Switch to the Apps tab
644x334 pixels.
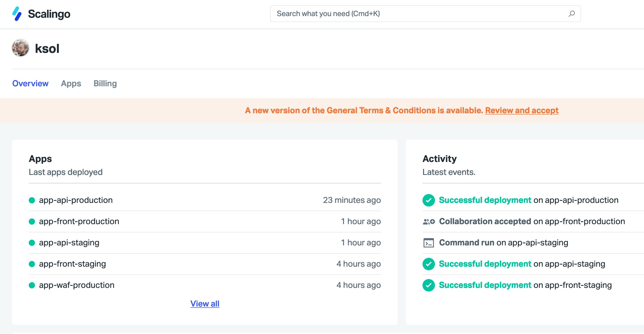click(x=71, y=83)
